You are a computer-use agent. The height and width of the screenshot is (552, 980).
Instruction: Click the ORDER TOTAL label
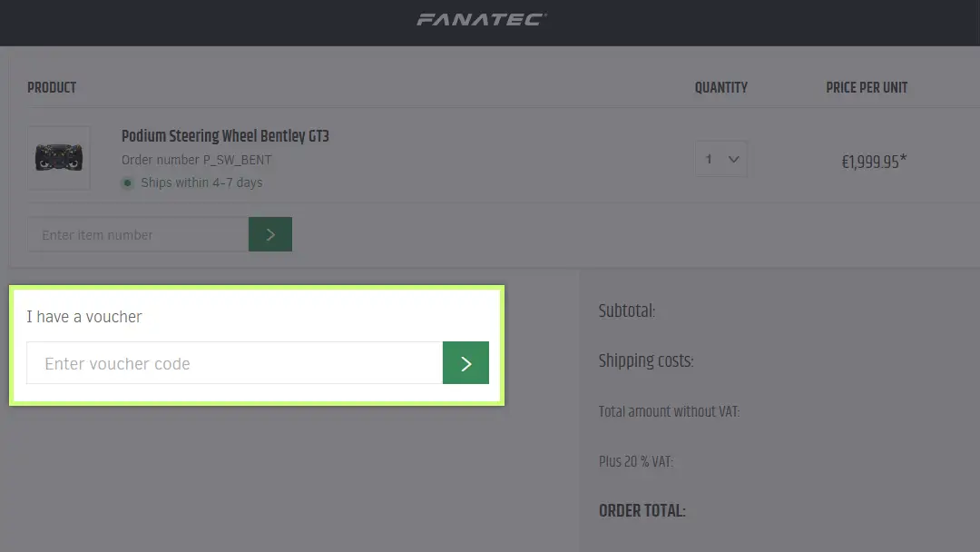642,510
